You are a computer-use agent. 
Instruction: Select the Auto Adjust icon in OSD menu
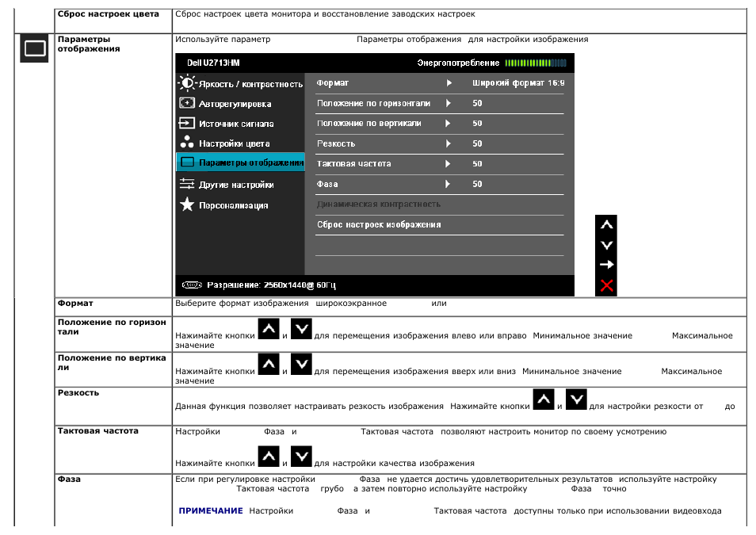point(187,103)
